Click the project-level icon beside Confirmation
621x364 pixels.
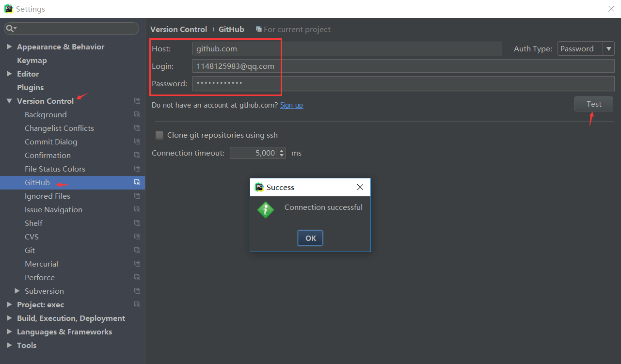137,156
